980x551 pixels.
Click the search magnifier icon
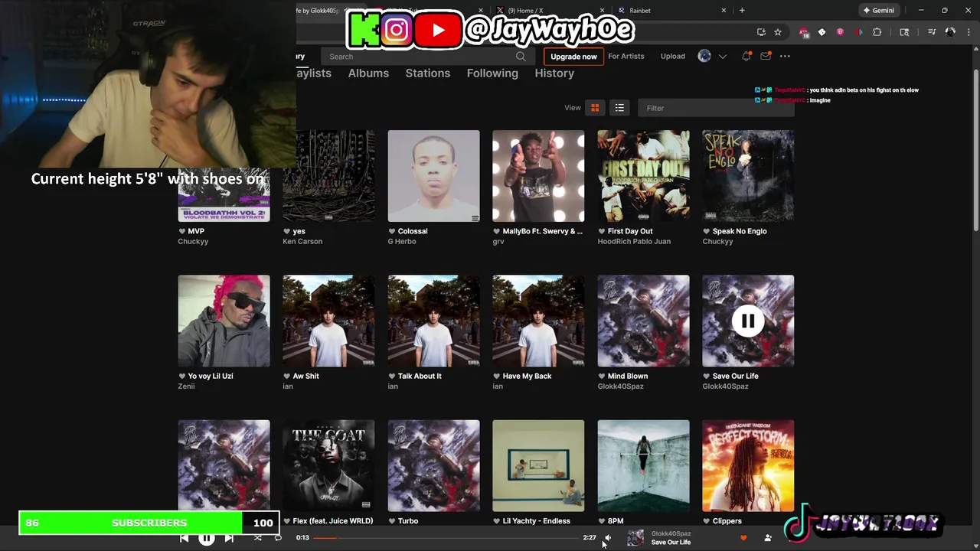point(521,56)
